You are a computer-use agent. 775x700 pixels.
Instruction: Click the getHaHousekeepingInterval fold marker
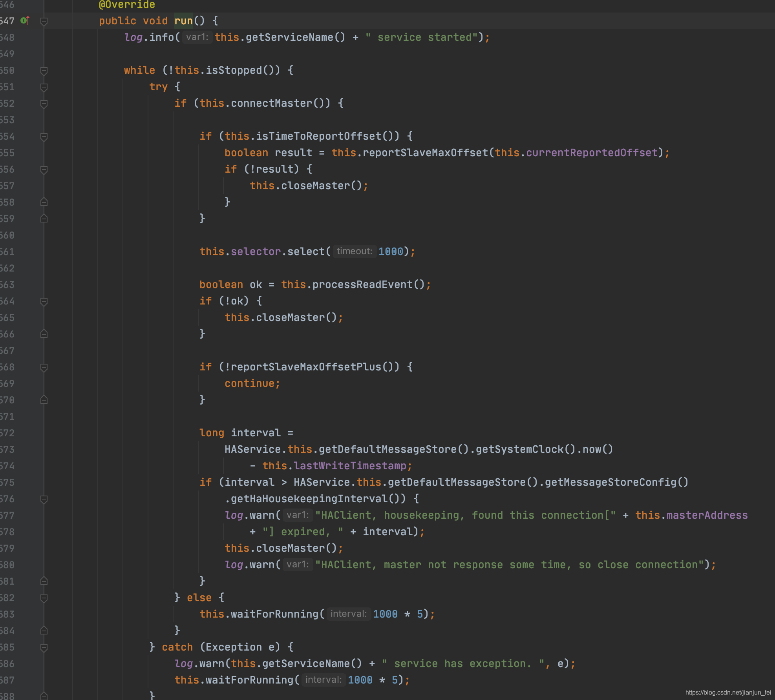[44, 499]
